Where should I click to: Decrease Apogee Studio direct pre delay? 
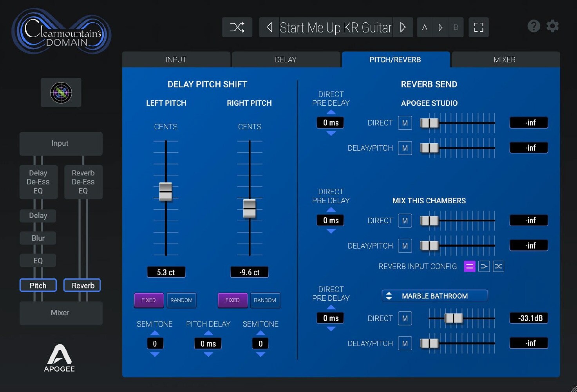pos(331,134)
